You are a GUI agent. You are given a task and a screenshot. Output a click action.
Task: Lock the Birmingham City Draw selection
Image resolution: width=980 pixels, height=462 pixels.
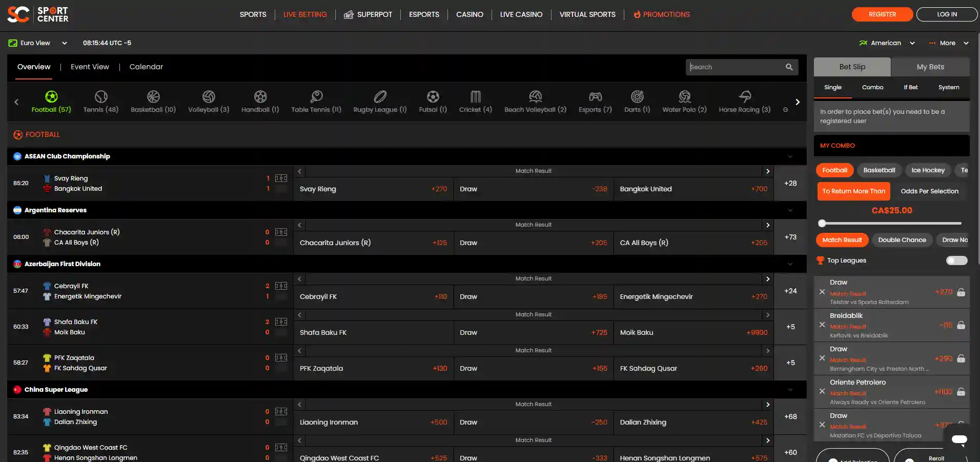point(961,358)
